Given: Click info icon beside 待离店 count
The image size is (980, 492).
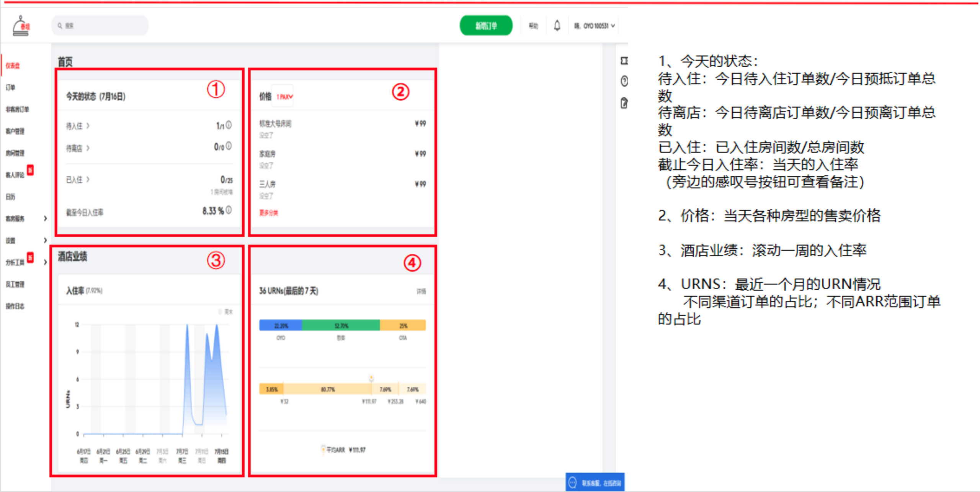Looking at the screenshot, I should 229,146.
